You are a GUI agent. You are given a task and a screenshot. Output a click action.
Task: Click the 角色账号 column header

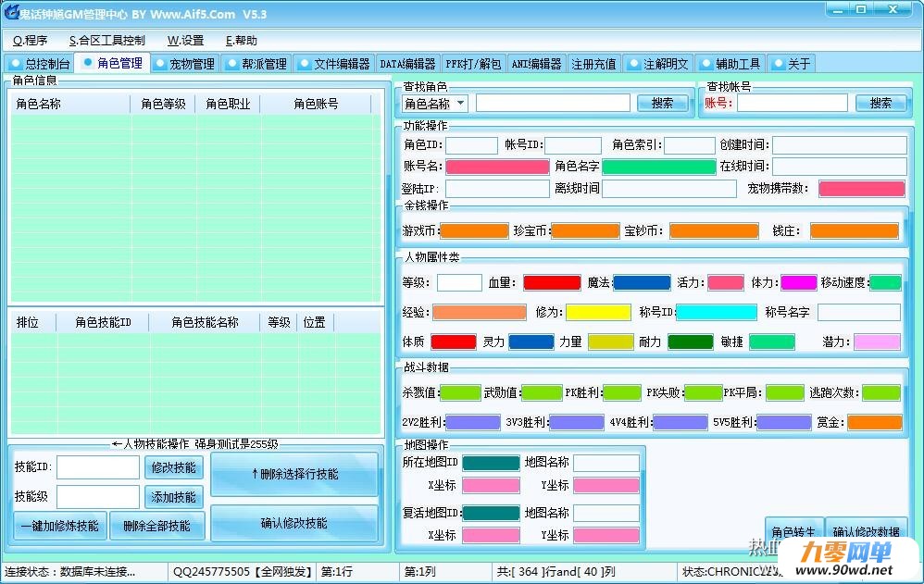tap(316, 105)
